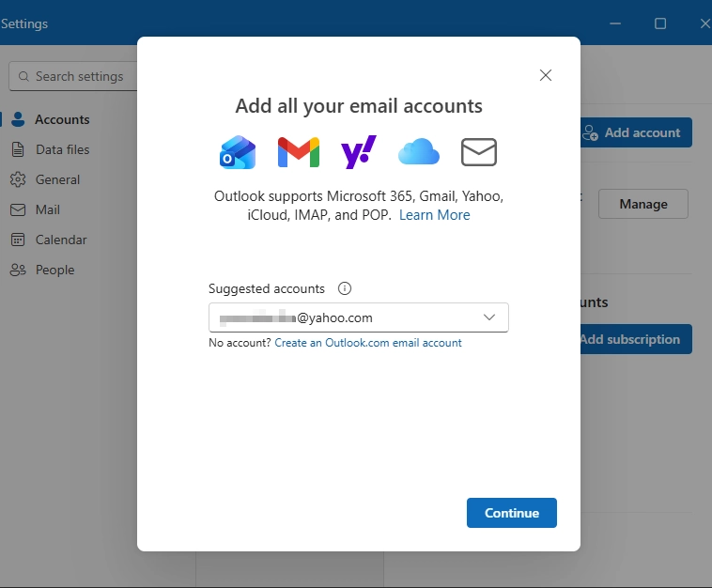The width and height of the screenshot is (712, 588).
Task: Open the Data files settings section
Action: pos(63,149)
